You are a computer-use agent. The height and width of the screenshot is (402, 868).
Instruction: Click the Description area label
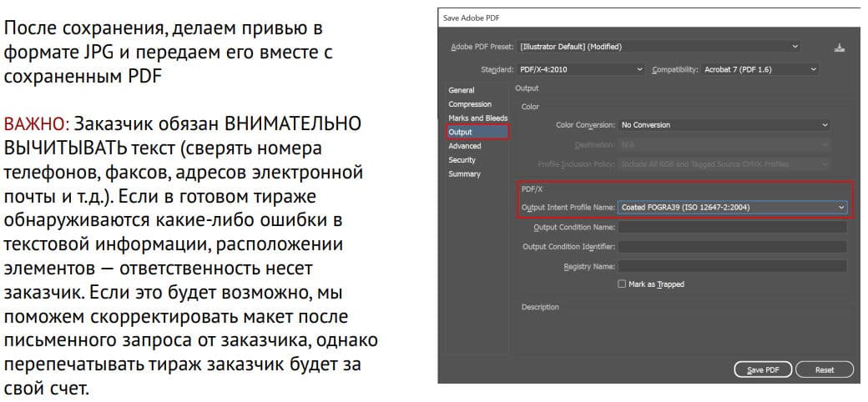click(540, 307)
